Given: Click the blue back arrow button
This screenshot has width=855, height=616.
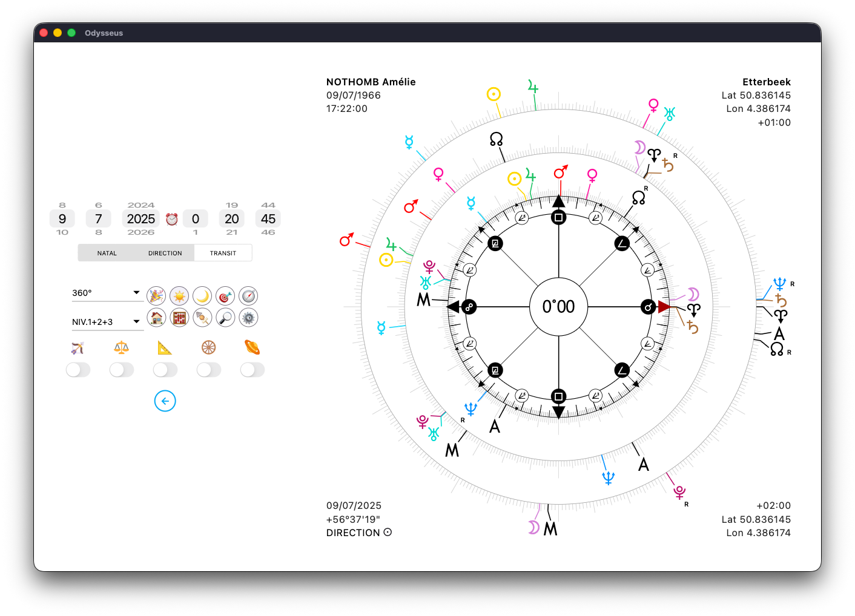Looking at the screenshot, I should [x=165, y=401].
